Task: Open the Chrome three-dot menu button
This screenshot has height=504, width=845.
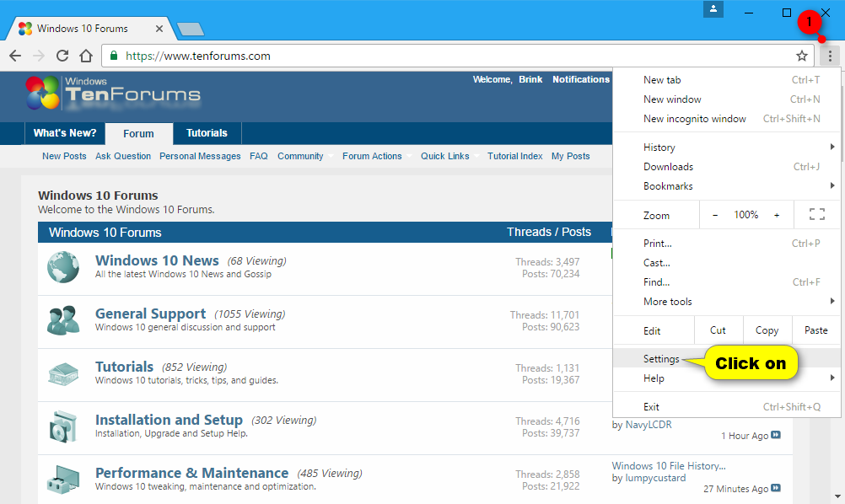Action: coord(830,56)
